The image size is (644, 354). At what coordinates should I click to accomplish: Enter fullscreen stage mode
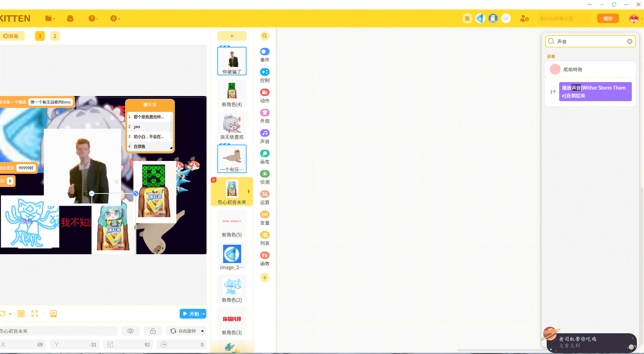click(x=35, y=314)
